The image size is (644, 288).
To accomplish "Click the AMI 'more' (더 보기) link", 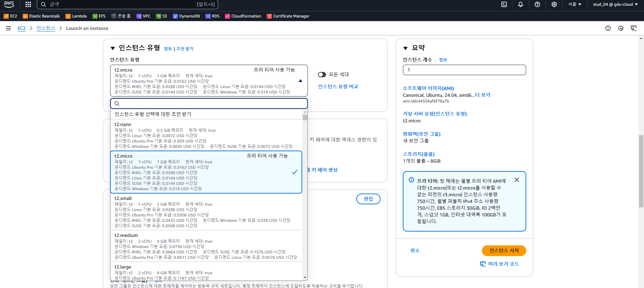I will (483, 95).
